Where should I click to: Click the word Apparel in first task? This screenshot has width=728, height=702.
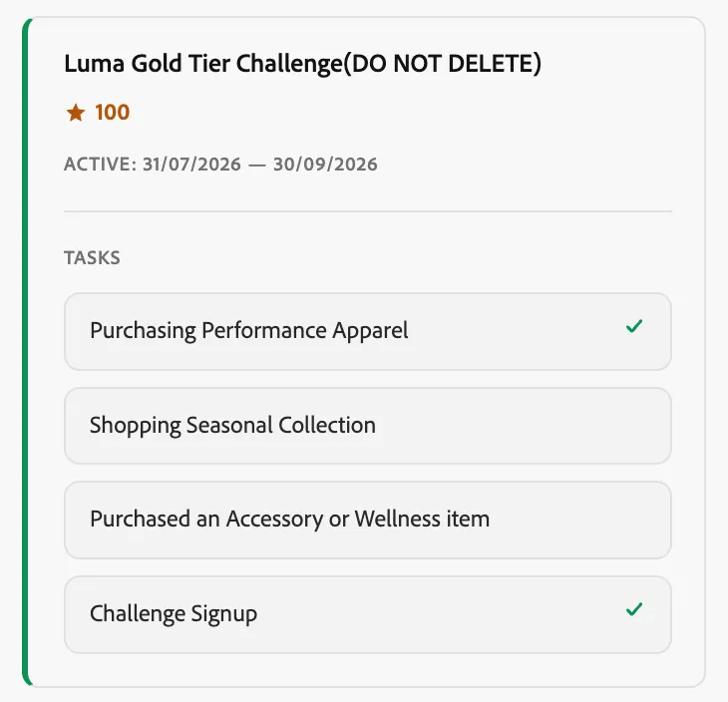[371, 331]
